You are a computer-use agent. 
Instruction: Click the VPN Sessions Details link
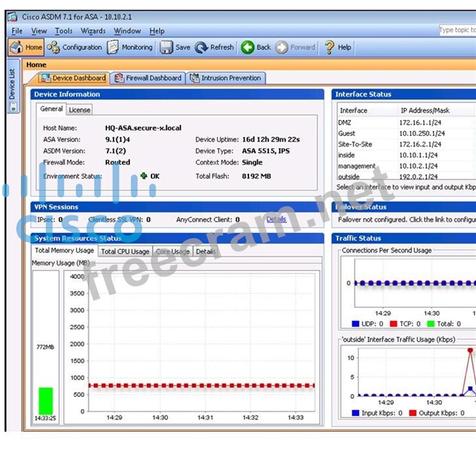(x=276, y=219)
